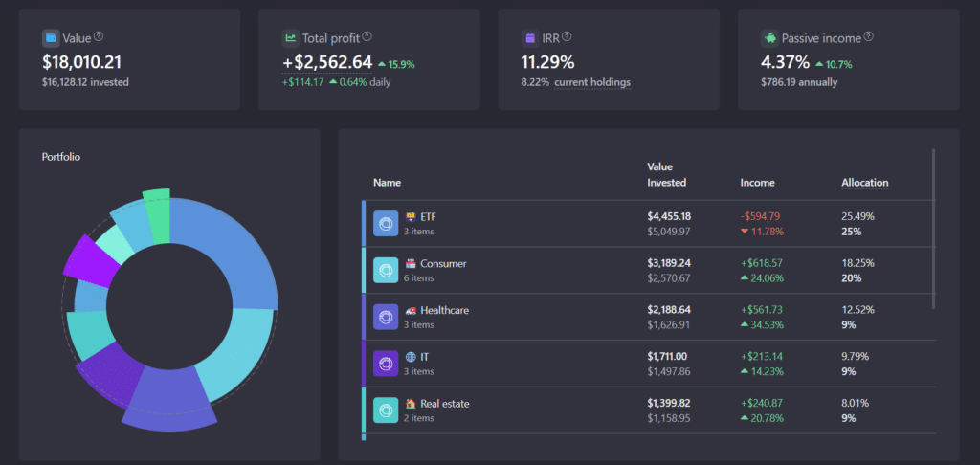Click the wallet icon beside Value
This screenshot has height=465, width=980.
(x=52, y=38)
